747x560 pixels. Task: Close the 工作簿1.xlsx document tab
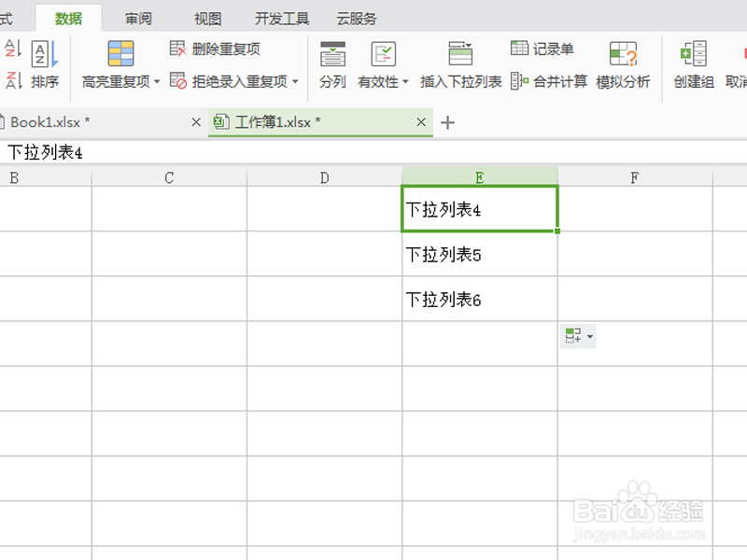click(421, 122)
